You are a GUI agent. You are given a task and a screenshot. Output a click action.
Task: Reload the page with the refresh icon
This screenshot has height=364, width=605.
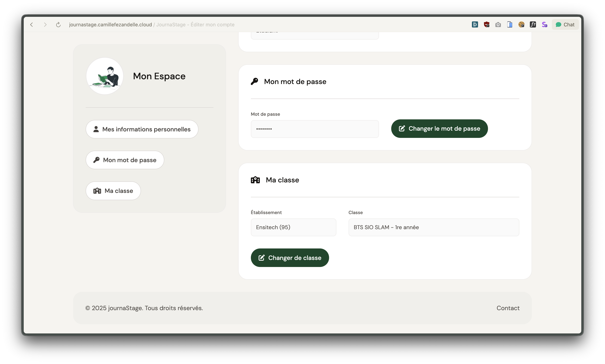[58, 24]
